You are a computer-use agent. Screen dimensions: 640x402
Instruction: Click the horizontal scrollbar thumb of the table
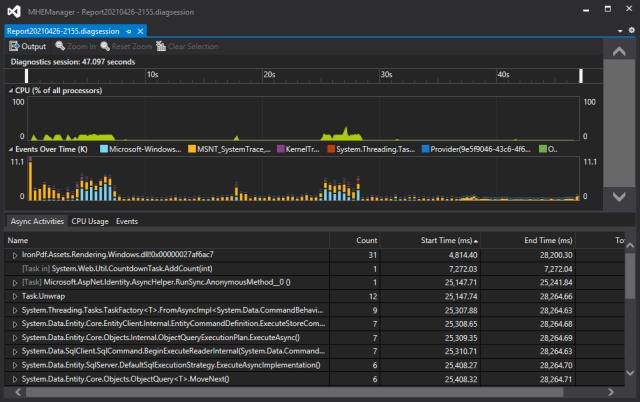click(295, 392)
